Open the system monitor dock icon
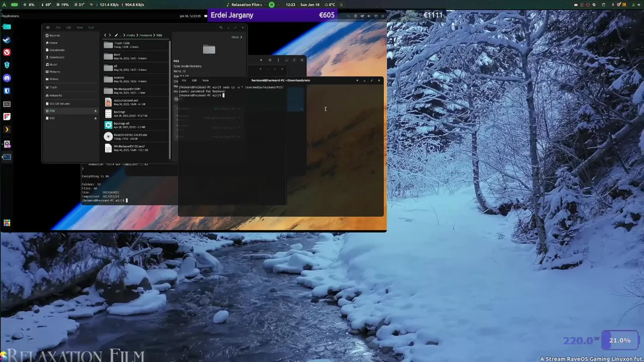 [7, 104]
